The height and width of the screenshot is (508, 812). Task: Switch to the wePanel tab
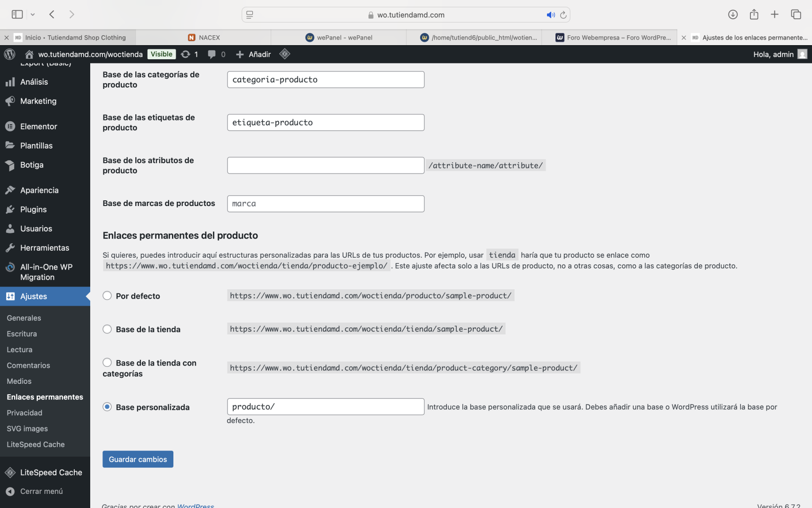point(339,38)
